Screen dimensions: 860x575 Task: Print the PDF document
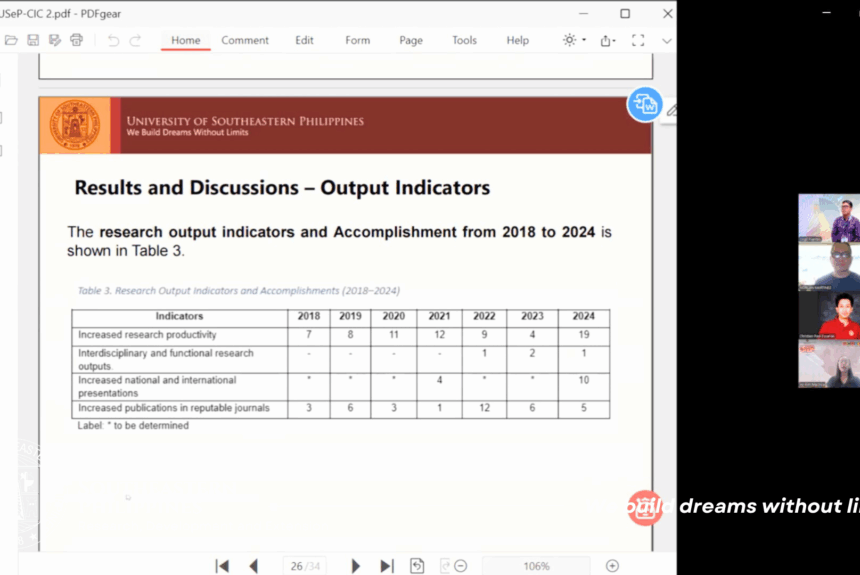76,40
